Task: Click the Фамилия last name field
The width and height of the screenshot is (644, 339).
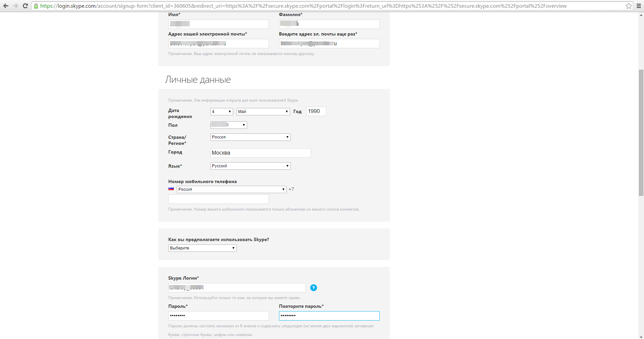Action: tap(329, 24)
